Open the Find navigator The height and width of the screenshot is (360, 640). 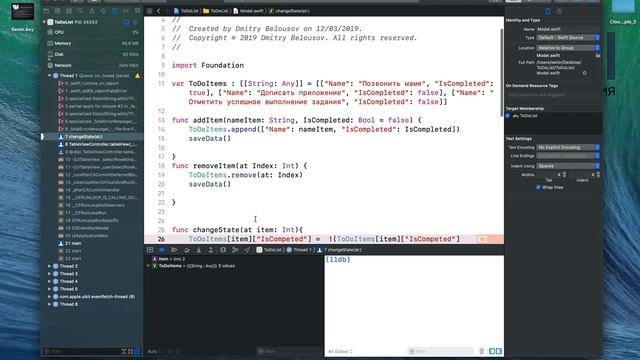(80, 11)
